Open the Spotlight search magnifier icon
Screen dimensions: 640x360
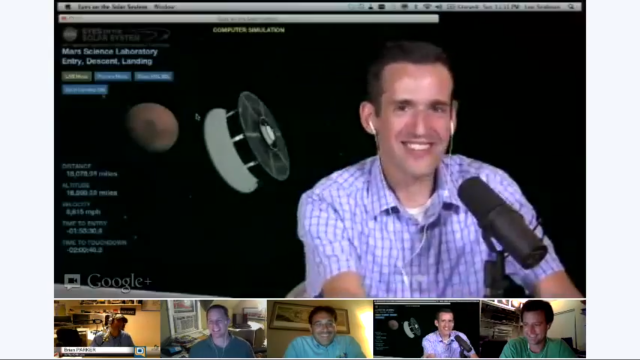pos(571,7)
